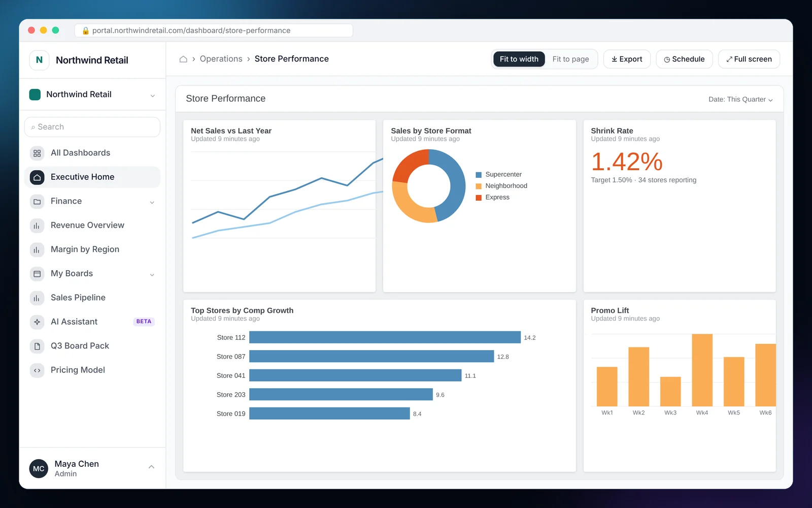Expand the Finance section chevron

click(x=152, y=202)
